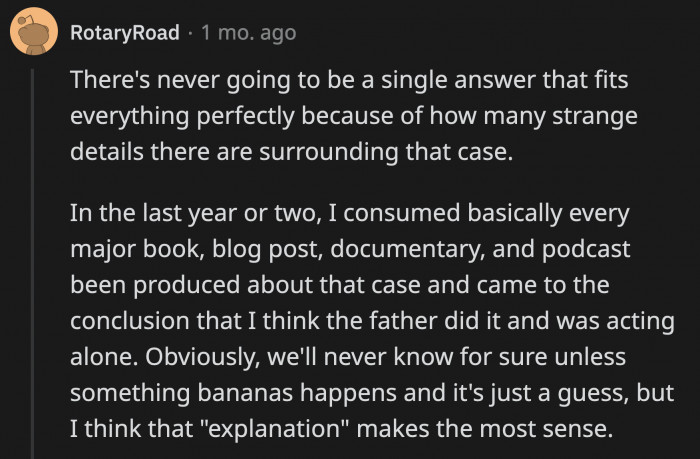Viewport: 700px width, 459px height.
Task: Click the '1 mo. ago' timestamp
Action: (248, 33)
